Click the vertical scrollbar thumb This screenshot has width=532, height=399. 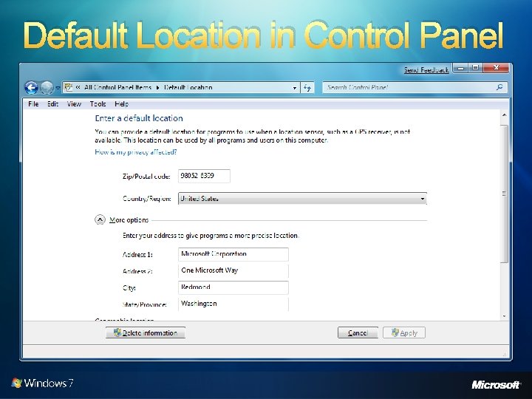pos(505,194)
